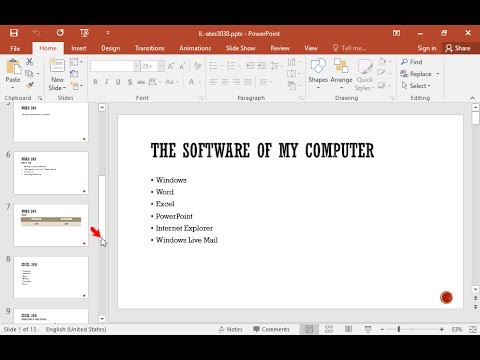Click the Format Painter brush icon

29,85
